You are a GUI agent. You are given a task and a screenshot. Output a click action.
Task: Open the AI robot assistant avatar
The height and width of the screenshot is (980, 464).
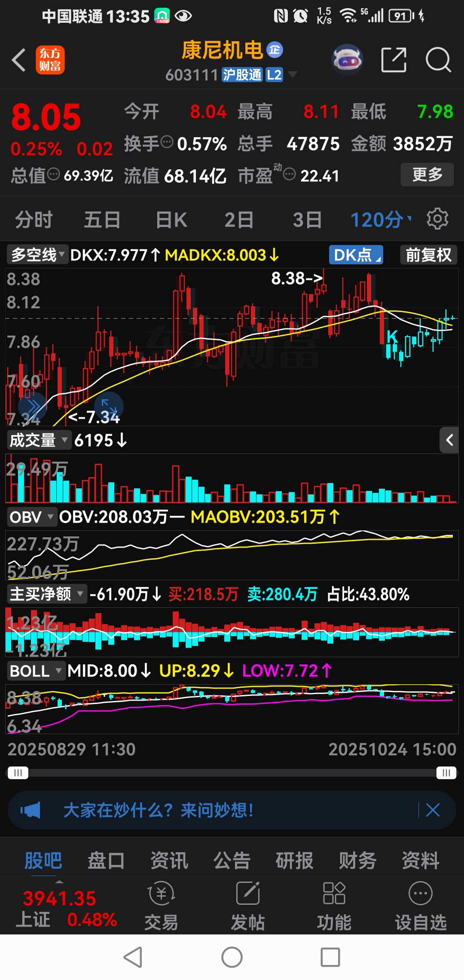click(347, 60)
